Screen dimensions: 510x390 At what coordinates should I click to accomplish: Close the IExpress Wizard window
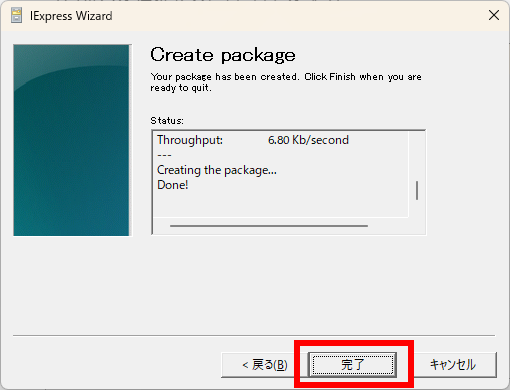(x=494, y=15)
